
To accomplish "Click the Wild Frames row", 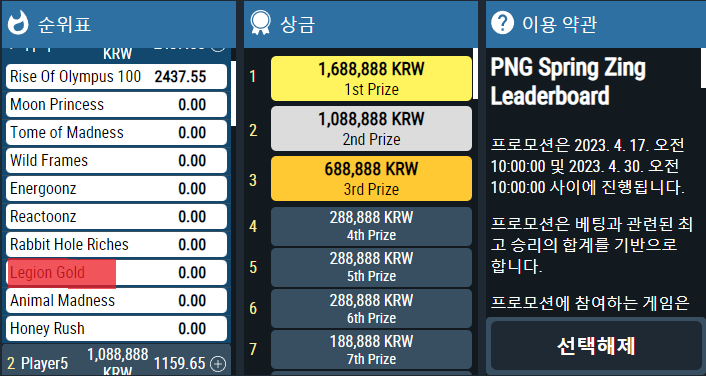I will tap(116, 160).
